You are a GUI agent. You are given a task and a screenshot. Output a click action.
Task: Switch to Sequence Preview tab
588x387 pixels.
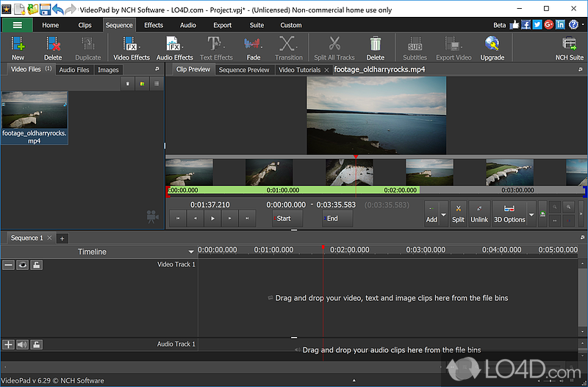tap(244, 70)
